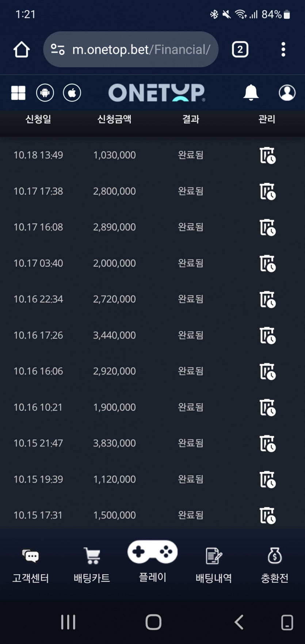
Task: Open the user profile icon
Action: (x=287, y=93)
